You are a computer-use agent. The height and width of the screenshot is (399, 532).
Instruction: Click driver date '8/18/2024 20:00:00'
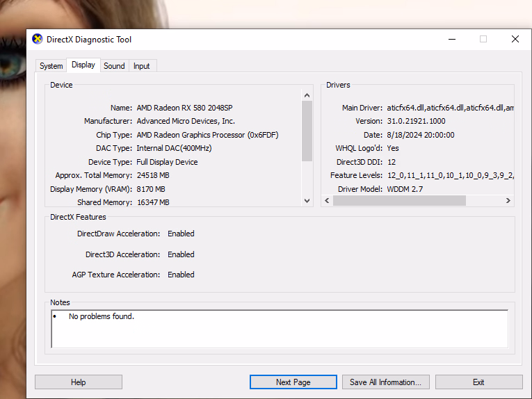420,135
